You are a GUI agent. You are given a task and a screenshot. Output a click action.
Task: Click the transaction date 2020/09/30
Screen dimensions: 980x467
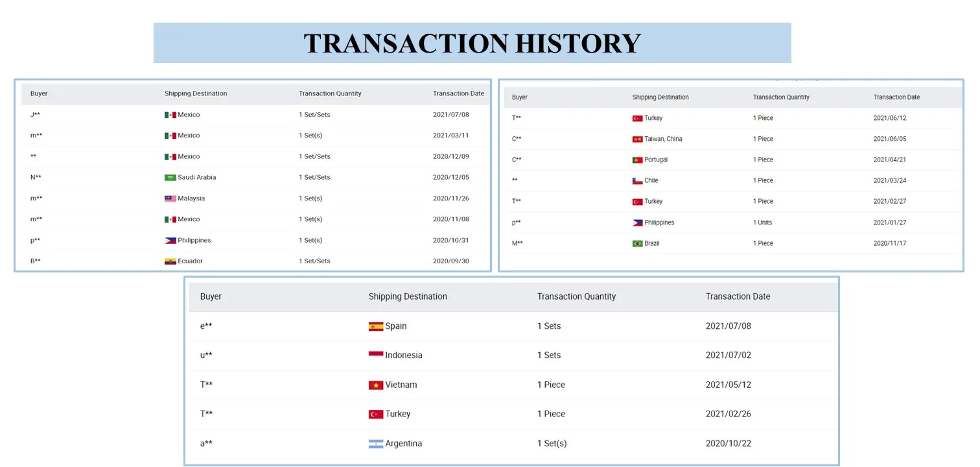tap(451, 261)
